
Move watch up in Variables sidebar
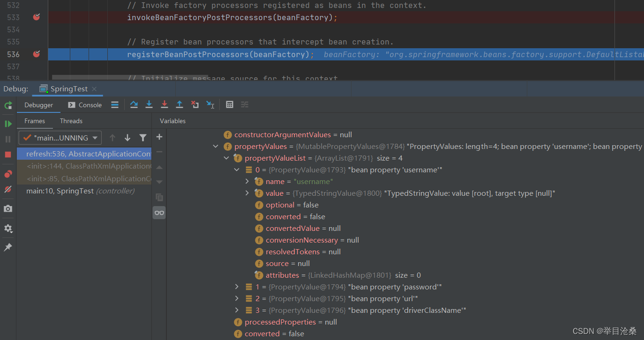click(x=159, y=167)
